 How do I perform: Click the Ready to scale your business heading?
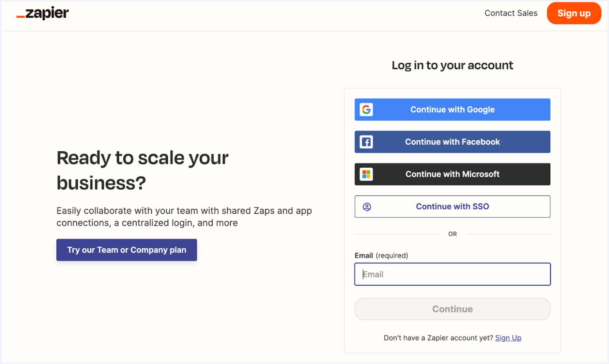(x=142, y=170)
